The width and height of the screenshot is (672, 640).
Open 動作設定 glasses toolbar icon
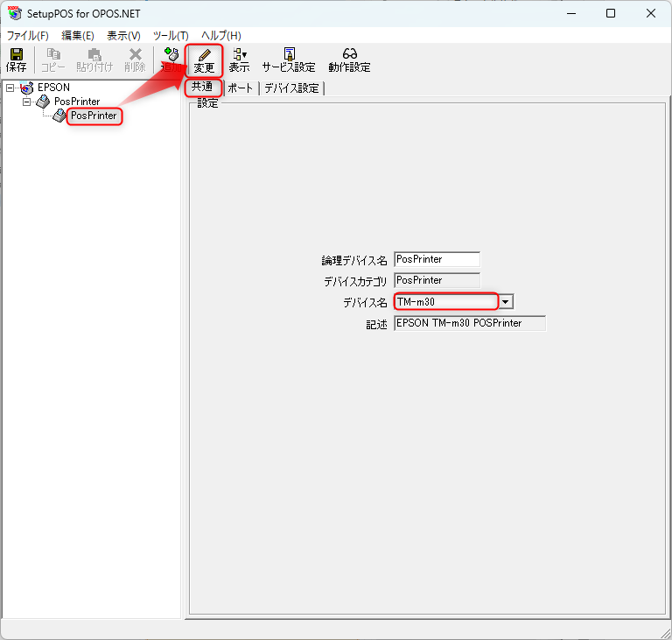point(349,60)
